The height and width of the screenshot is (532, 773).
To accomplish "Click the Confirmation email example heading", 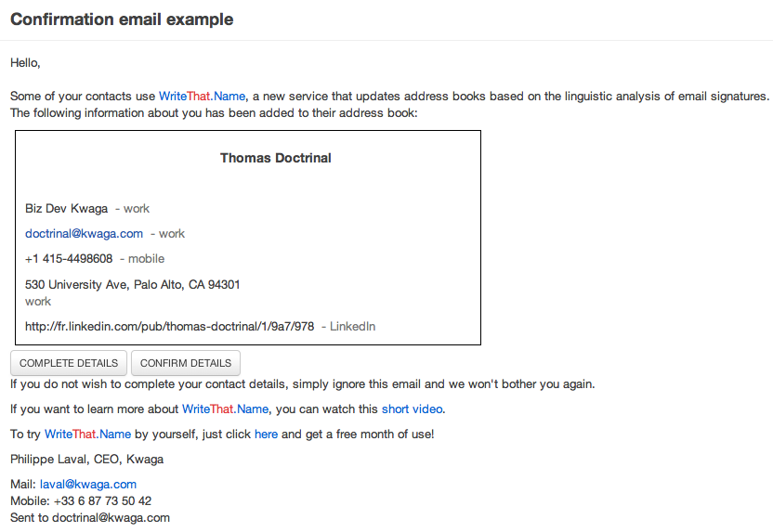I will (x=122, y=19).
